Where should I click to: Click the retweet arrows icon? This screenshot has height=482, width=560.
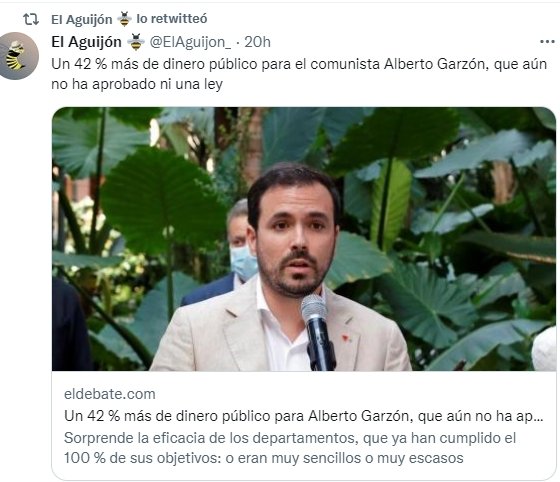tap(31, 19)
